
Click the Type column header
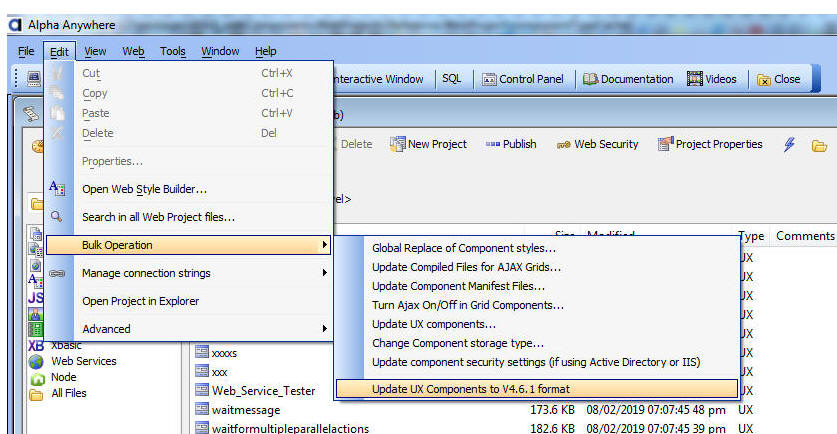tap(752, 236)
